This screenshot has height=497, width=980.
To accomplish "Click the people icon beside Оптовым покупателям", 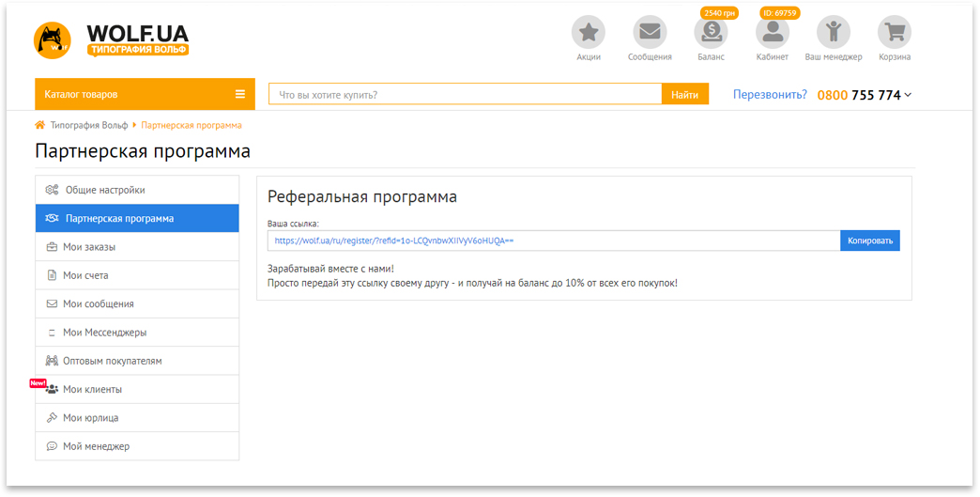I will 52,361.
